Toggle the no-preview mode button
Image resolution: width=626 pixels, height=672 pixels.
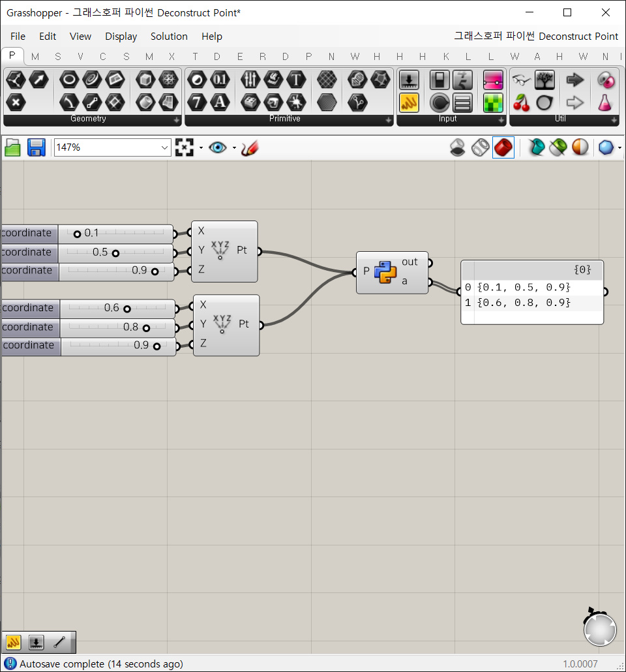pyautogui.click(x=458, y=148)
